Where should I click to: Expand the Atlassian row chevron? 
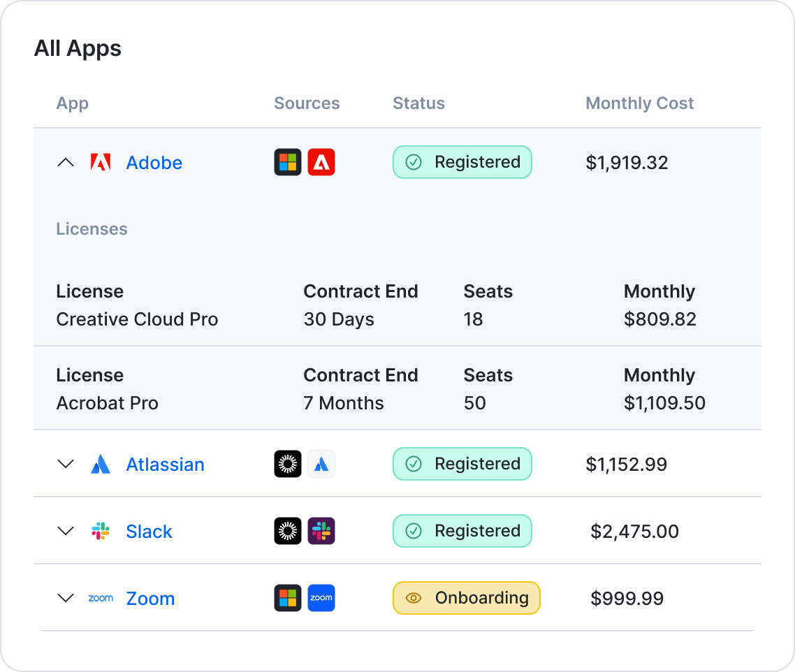(66, 464)
